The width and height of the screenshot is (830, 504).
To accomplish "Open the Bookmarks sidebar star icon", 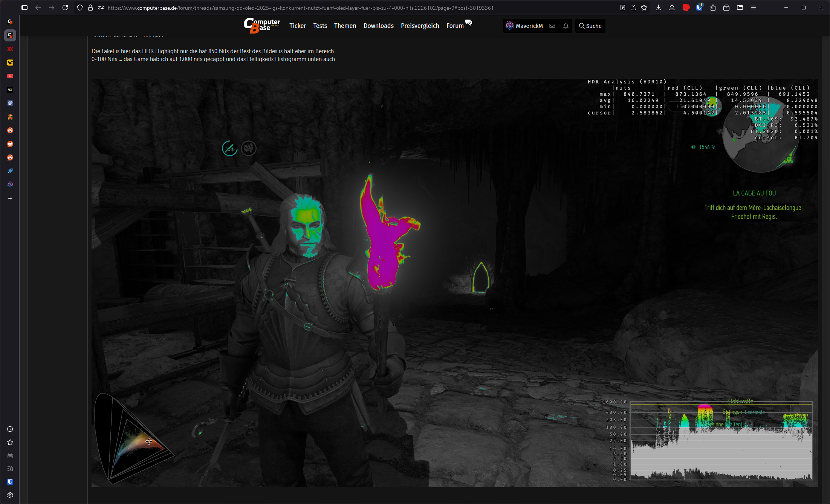I will point(10,442).
